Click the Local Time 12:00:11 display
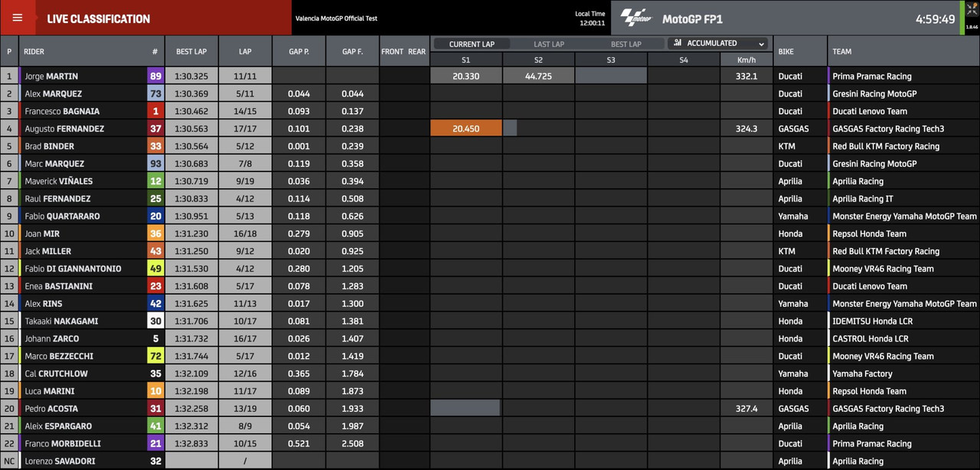The image size is (980, 470). tap(590, 18)
